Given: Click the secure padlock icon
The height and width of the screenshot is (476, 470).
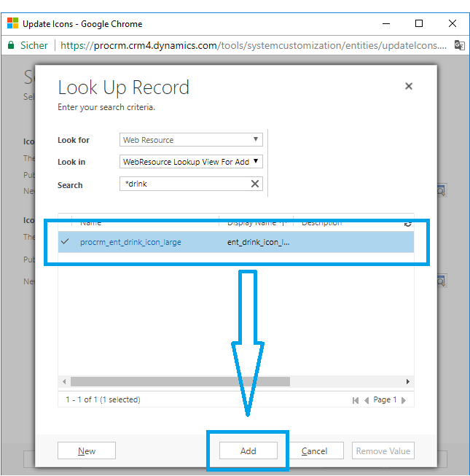Looking at the screenshot, I should coord(11,45).
